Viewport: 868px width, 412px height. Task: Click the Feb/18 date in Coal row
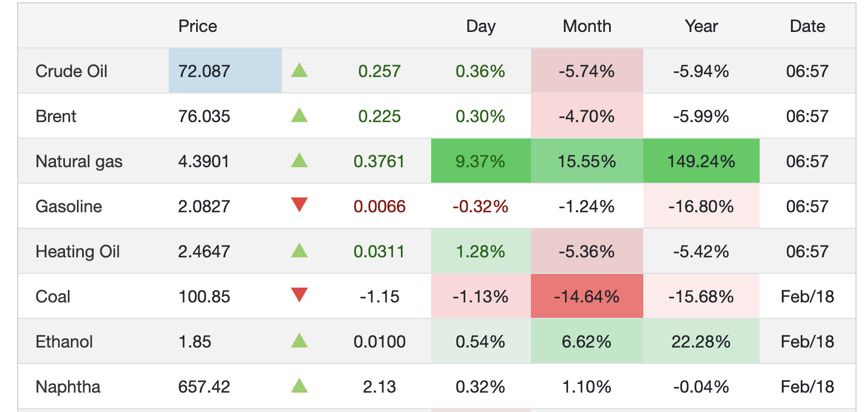(808, 296)
